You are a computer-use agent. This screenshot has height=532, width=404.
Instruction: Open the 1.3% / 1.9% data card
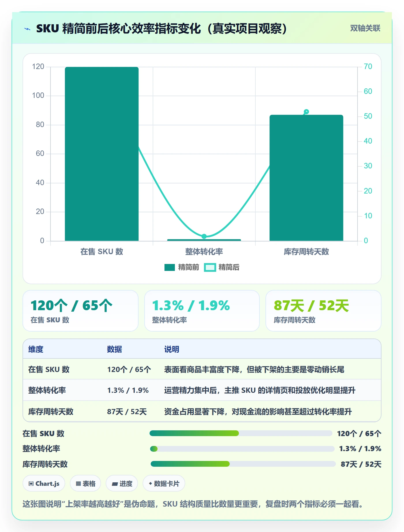202,311
